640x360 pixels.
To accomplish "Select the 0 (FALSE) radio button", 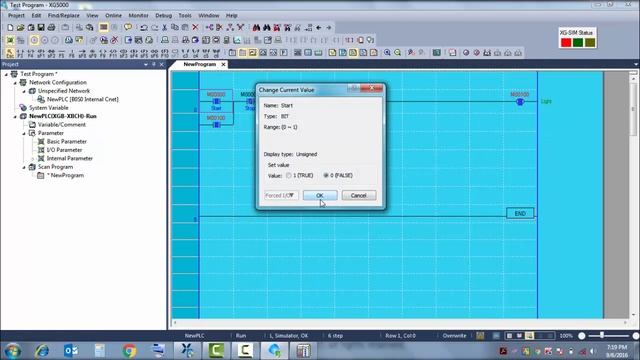I will pos(326,176).
